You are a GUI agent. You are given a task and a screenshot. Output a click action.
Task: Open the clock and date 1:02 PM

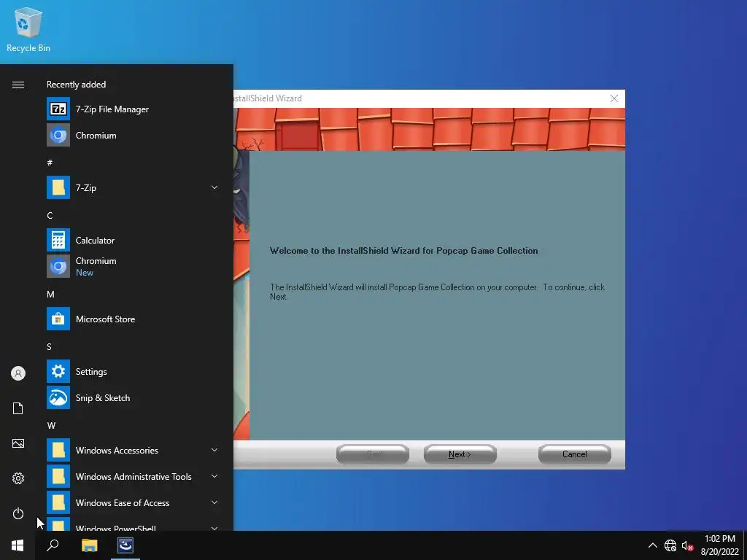[x=719, y=545]
